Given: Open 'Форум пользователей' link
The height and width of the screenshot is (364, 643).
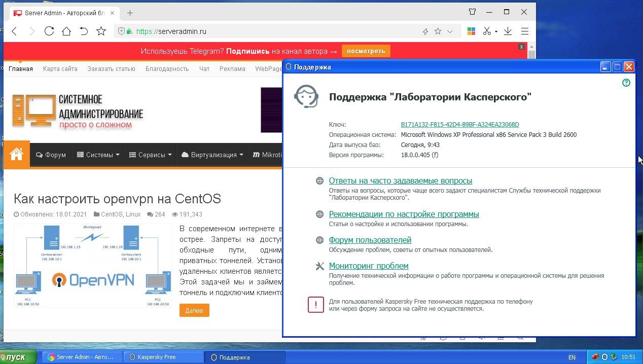Looking at the screenshot, I should click(370, 240).
